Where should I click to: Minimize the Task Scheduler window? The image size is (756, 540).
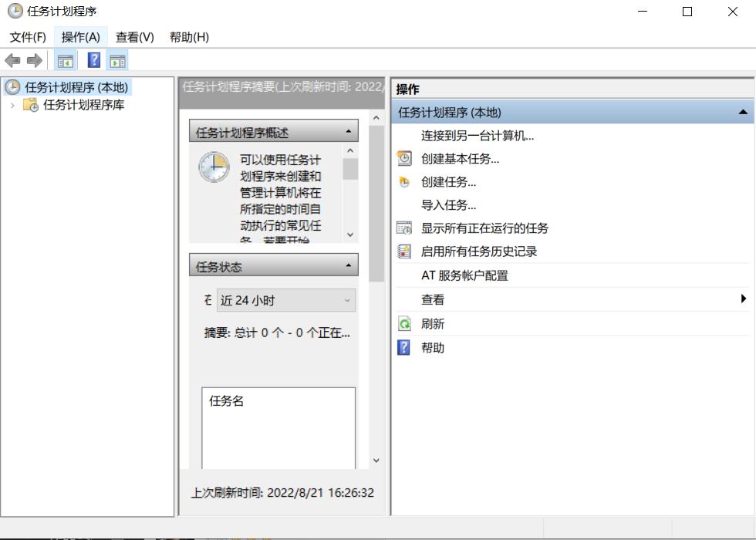coord(643,12)
